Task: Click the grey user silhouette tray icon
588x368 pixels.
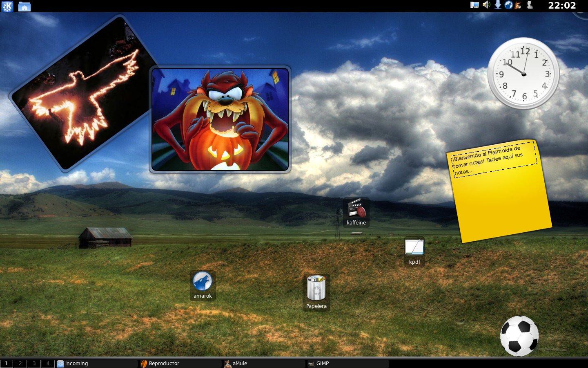Action: coord(530,5)
